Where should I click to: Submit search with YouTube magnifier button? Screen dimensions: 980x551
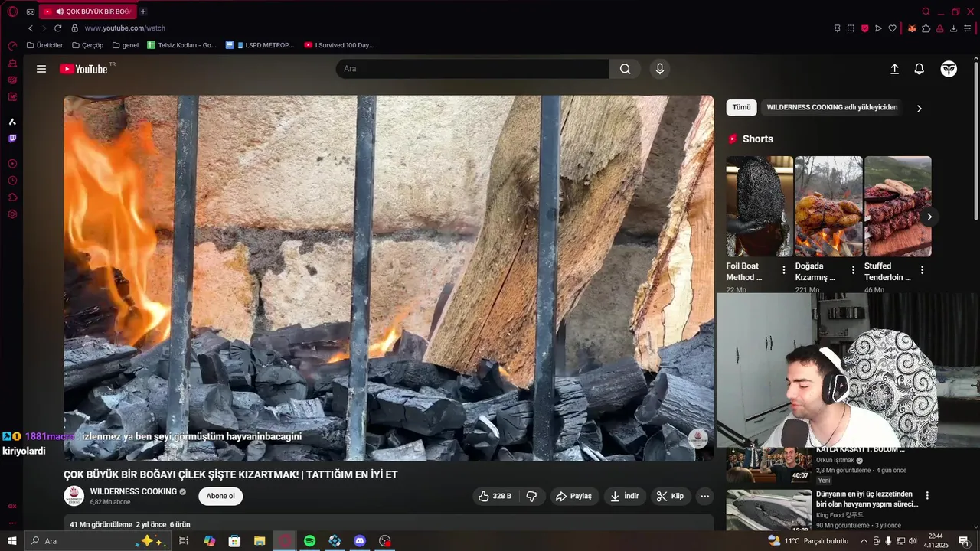[626, 69]
